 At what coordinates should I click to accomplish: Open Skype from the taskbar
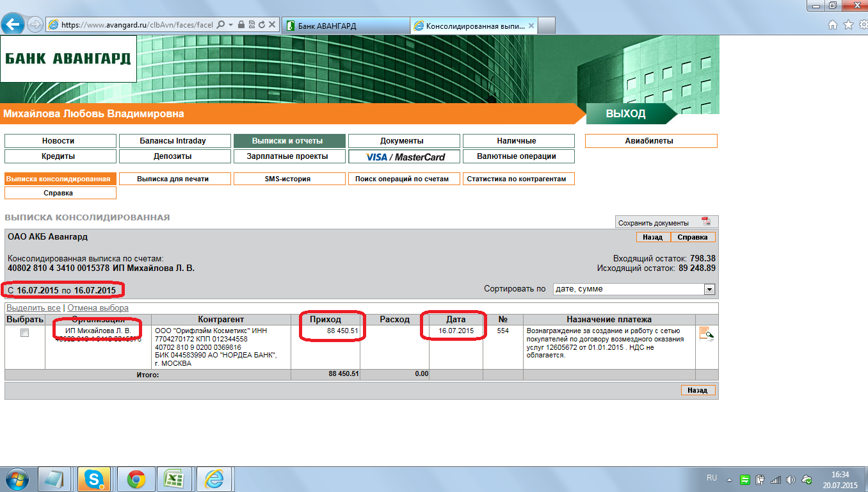(94, 479)
